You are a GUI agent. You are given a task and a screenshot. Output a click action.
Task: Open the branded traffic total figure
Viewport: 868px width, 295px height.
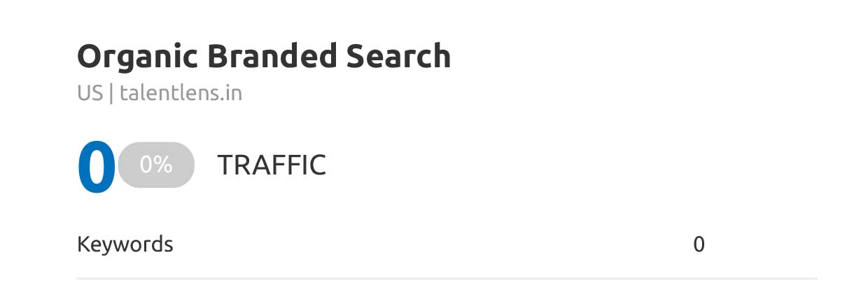(96, 167)
